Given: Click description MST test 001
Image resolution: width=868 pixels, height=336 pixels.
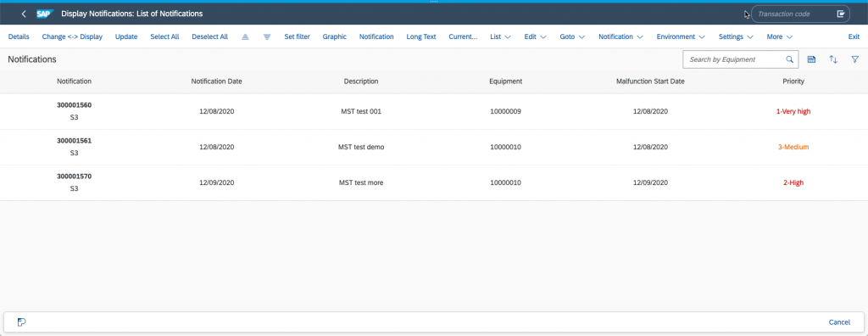Looking at the screenshot, I should pos(361,111).
